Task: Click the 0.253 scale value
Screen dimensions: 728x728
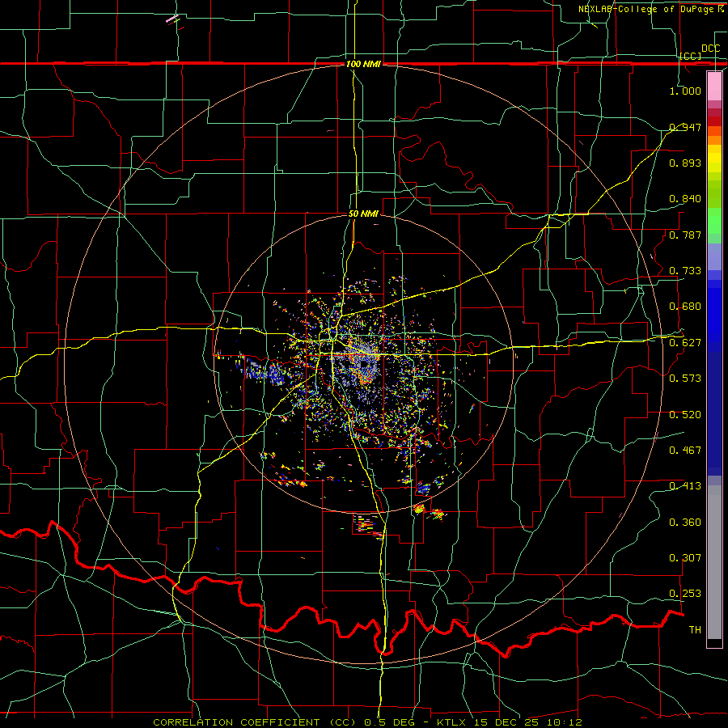Action: tap(685, 594)
